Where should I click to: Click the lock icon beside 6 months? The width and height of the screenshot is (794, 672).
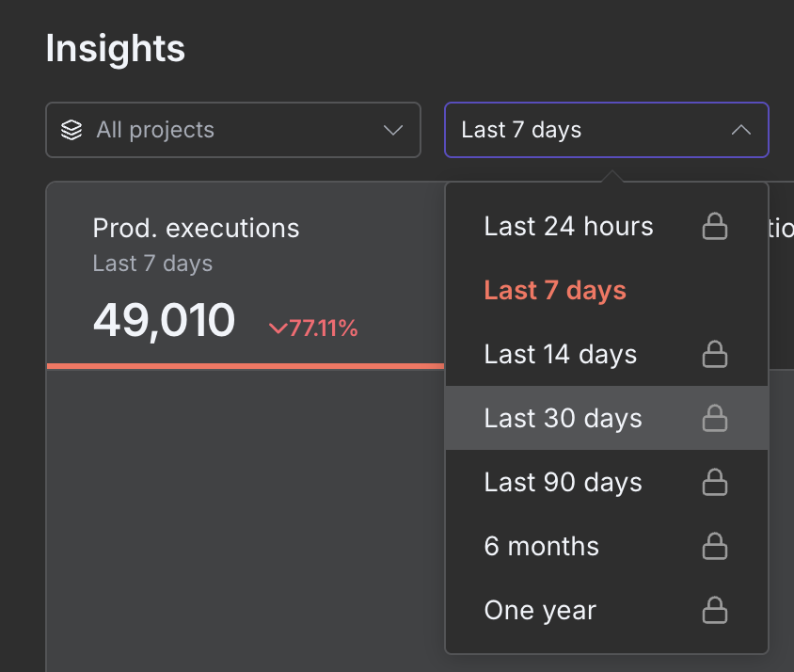pos(715,546)
